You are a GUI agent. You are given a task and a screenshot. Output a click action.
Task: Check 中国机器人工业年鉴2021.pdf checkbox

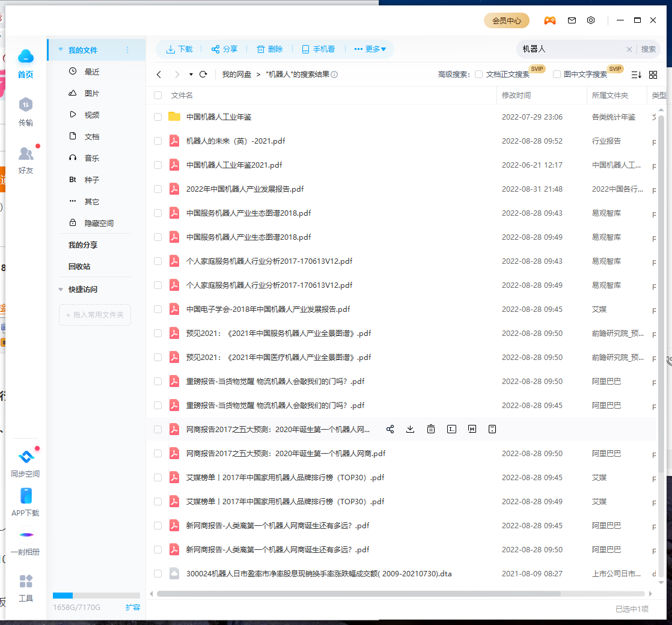157,165
